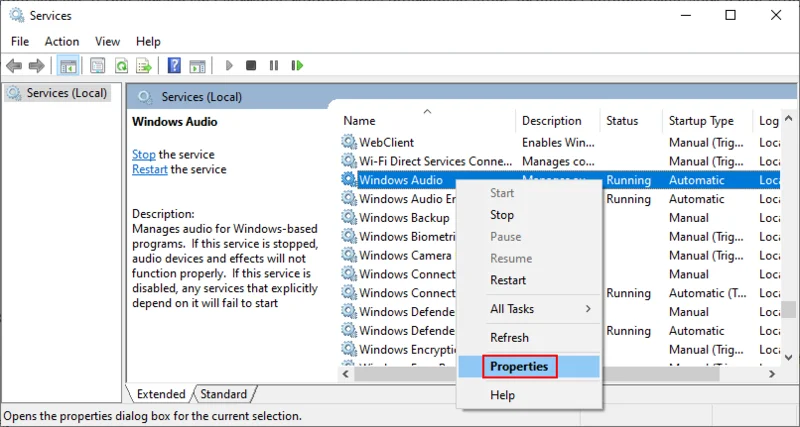Click the Forward arrow toolbar icon

[36, 65]
